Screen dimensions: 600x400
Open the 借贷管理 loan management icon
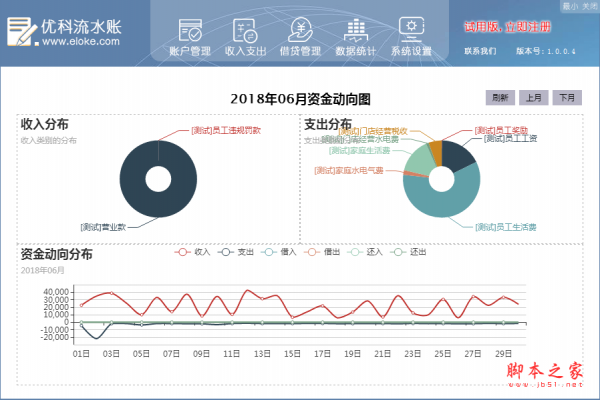pos(300,38)
